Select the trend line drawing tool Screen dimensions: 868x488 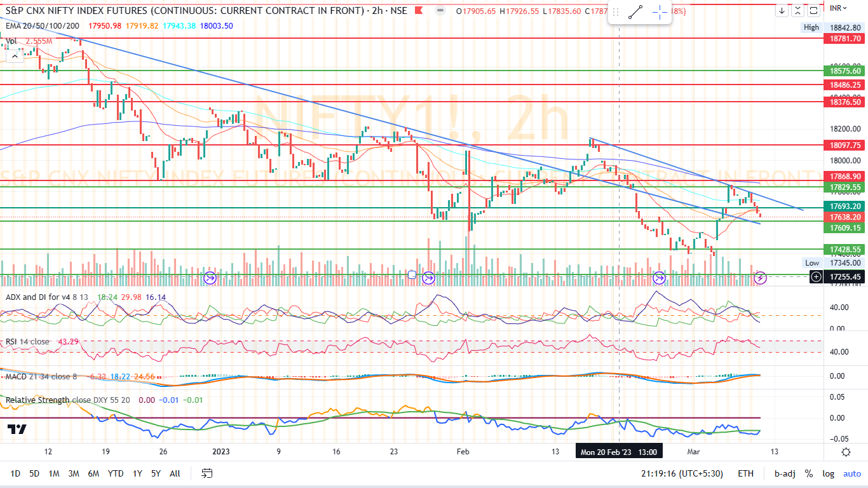click(x=636, y=12)
